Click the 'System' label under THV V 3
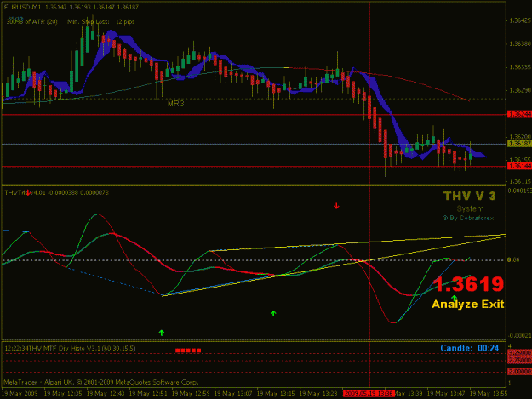The width and height of the screenshot is (532, 399). [470, 208]
